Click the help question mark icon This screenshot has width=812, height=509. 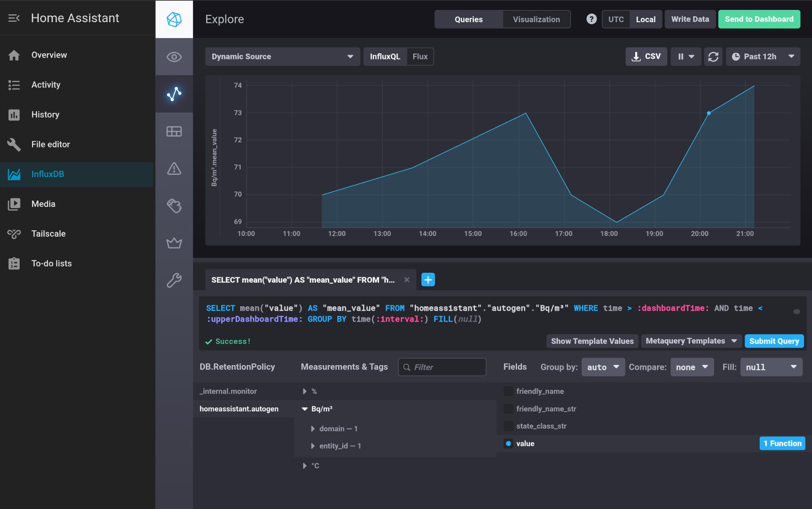pyautogui.click(x=591, y=19)
